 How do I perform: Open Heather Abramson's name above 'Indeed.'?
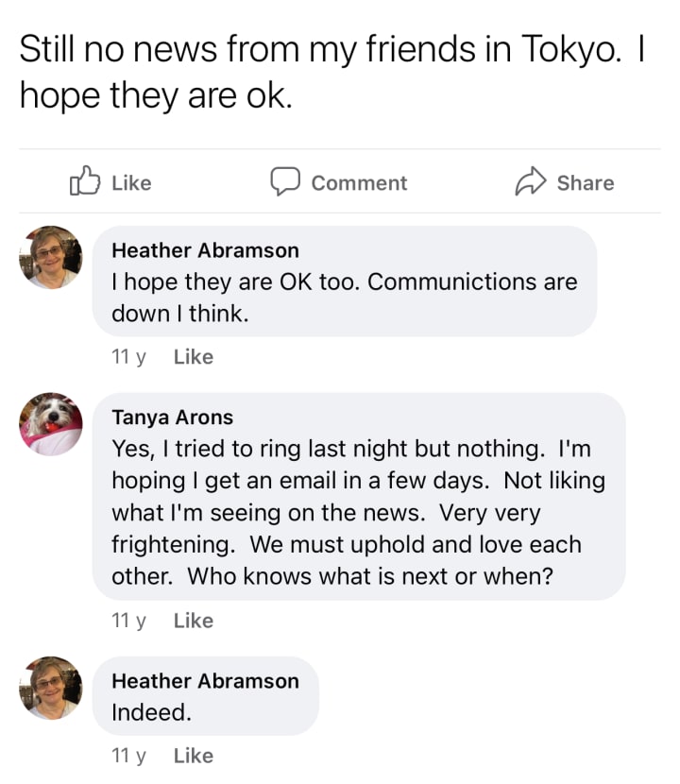[206, 681]
